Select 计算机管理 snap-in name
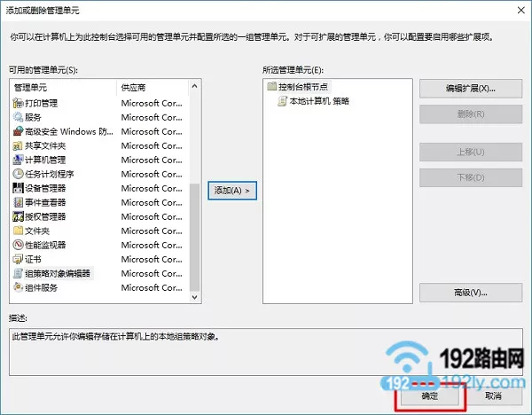 tap(45, 160)
